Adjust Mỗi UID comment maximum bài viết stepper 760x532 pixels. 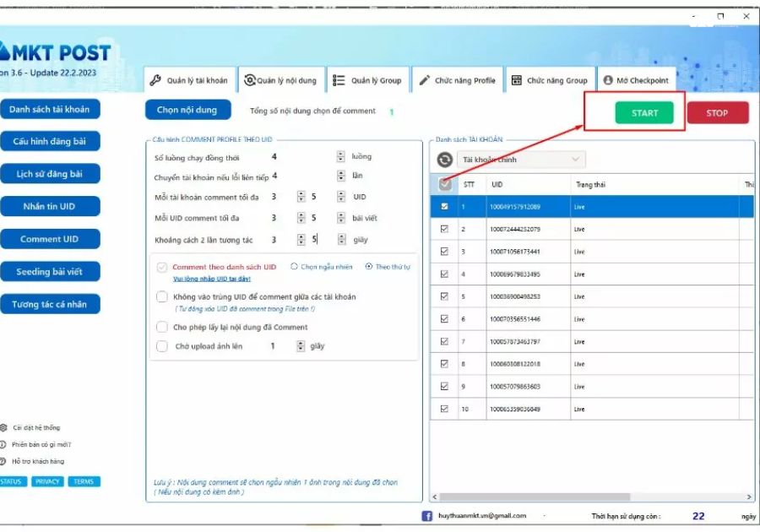click(x=341, y=218)
